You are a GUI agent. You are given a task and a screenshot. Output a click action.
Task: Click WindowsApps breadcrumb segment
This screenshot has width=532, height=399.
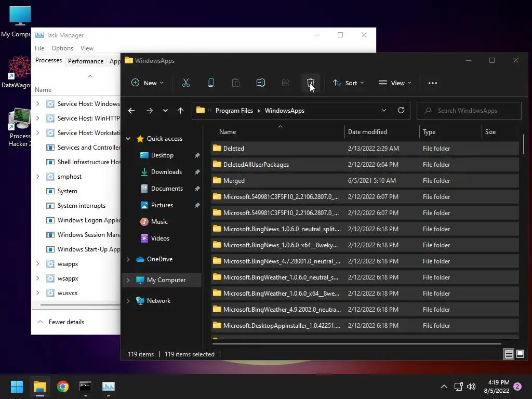click(x=284, y=111)
